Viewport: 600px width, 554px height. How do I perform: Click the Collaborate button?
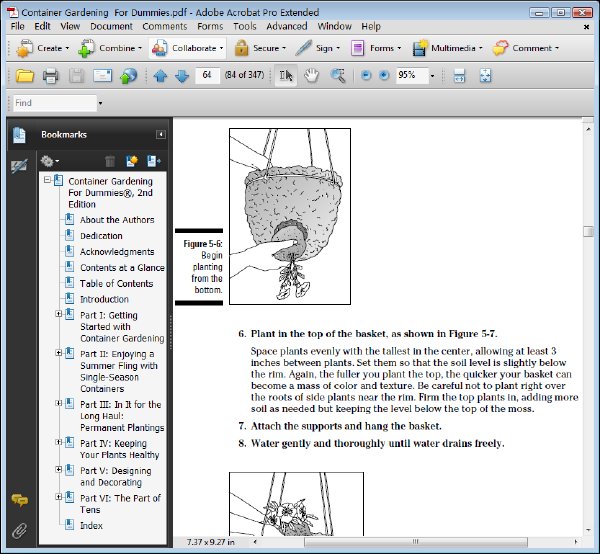pos(188,48)
